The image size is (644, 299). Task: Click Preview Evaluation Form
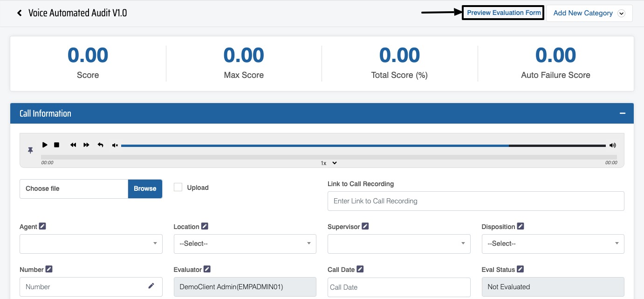click(504, 13)
